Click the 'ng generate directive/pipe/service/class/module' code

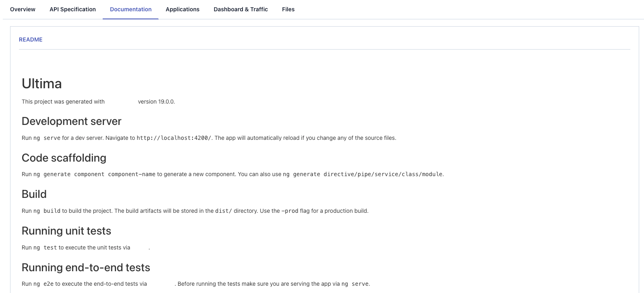(x=362, y=174)
